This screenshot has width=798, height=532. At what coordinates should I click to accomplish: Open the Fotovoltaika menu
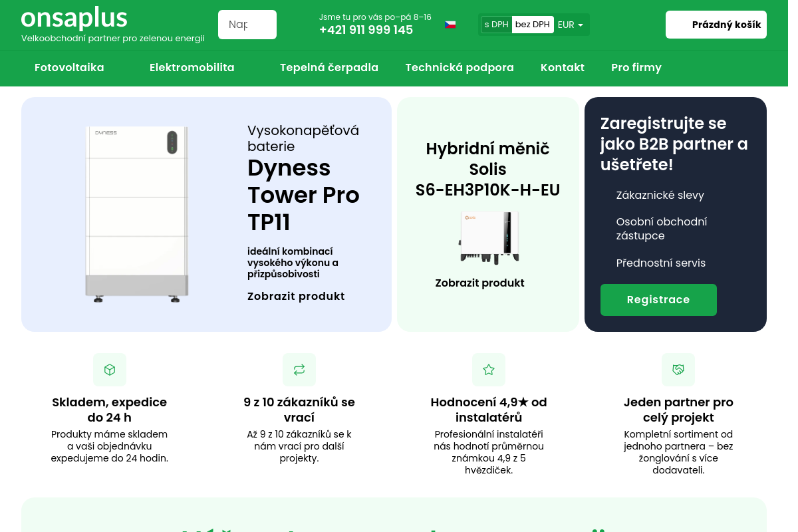click(69, 67)
